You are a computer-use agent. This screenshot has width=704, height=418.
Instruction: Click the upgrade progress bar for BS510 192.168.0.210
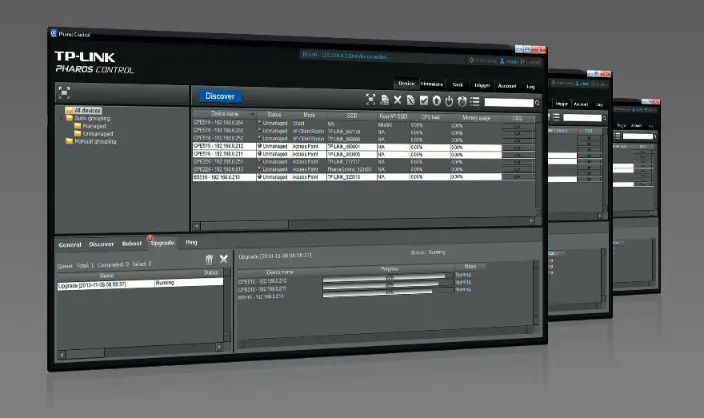389,292
